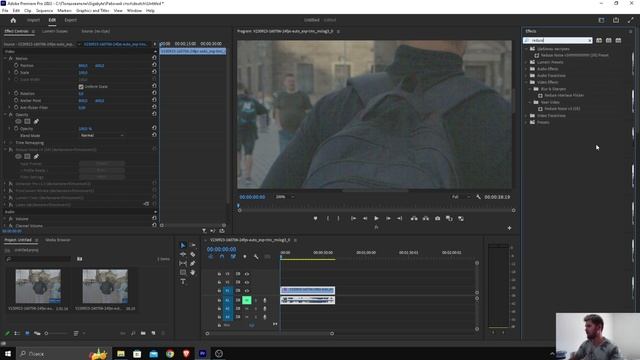Toggle lock on V1 track

(219, 291)
